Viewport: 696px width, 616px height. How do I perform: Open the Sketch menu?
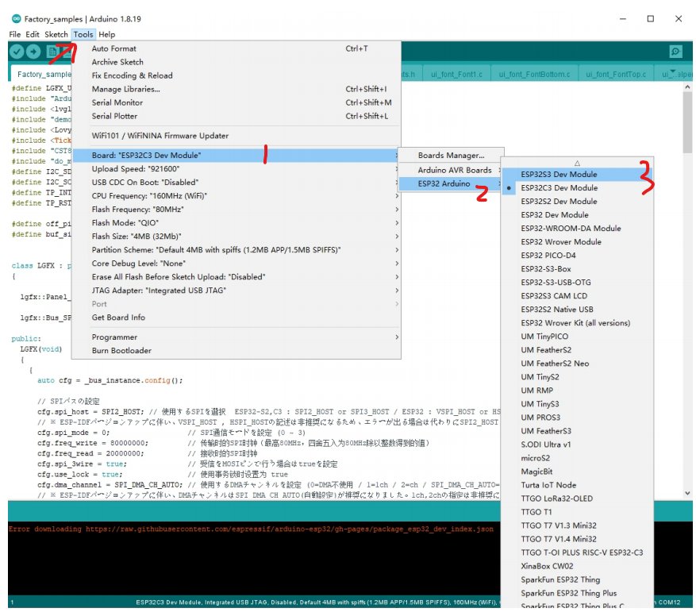(56, 34)
